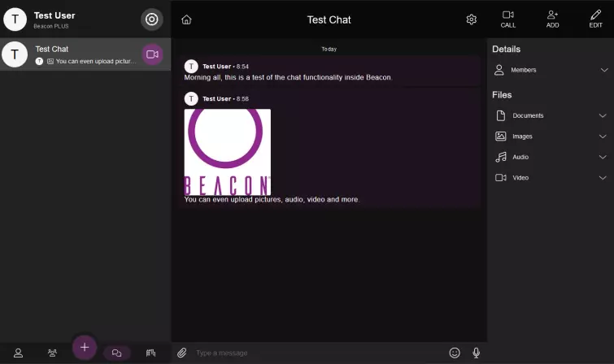The width and height of the screenshot is (614, 364).
Task: Open the Beacon logo image in chat
Action: [228, 152]
